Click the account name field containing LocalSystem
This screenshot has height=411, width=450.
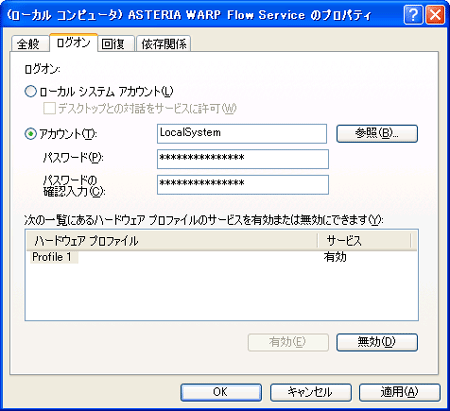coord(242,134)
